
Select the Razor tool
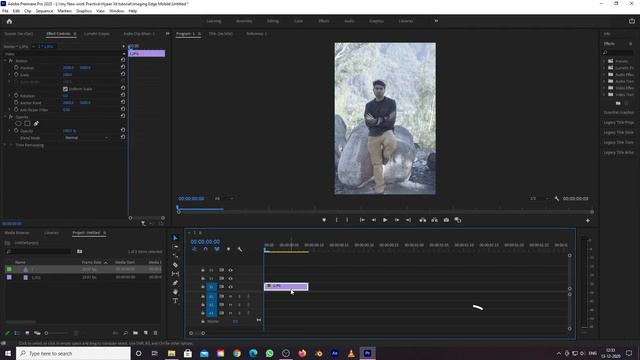[176, 265]
